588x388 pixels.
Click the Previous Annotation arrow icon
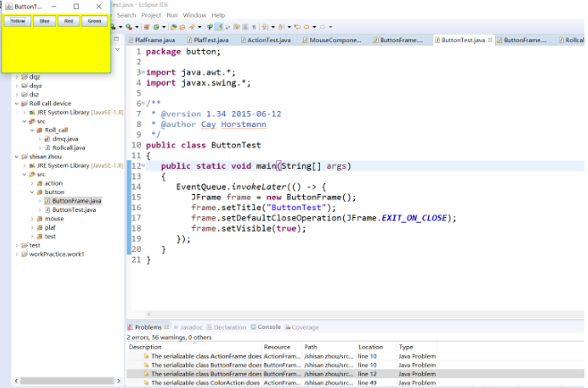tap(281, 27)
